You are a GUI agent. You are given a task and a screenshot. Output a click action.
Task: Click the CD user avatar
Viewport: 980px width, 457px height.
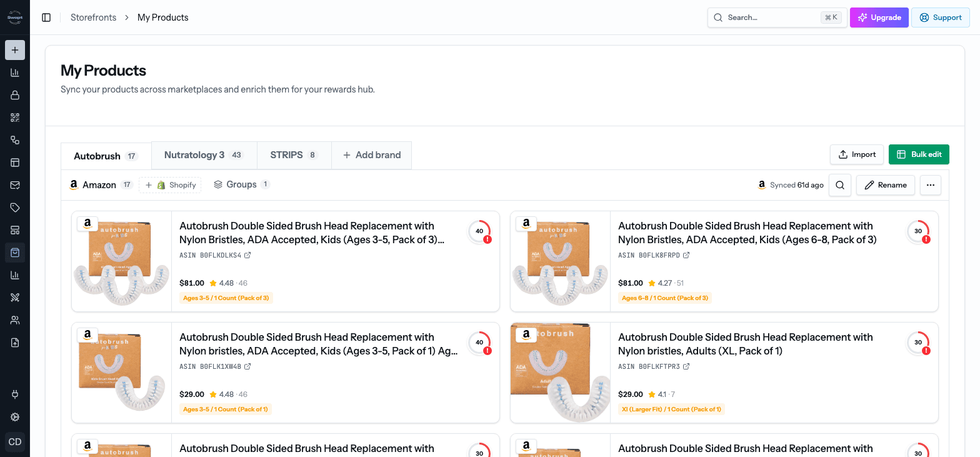[15, 442]
